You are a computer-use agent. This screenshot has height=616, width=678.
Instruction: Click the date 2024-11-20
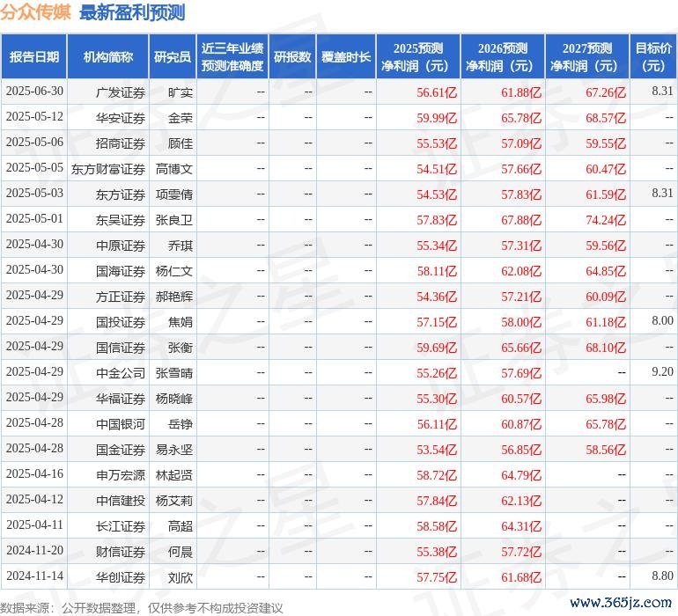tap(34, 550)
